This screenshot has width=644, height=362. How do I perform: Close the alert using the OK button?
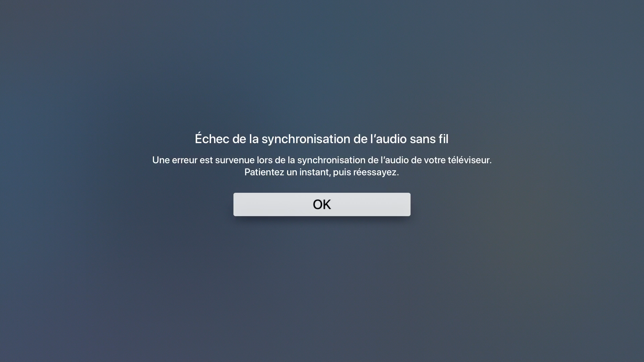point(322,204)
